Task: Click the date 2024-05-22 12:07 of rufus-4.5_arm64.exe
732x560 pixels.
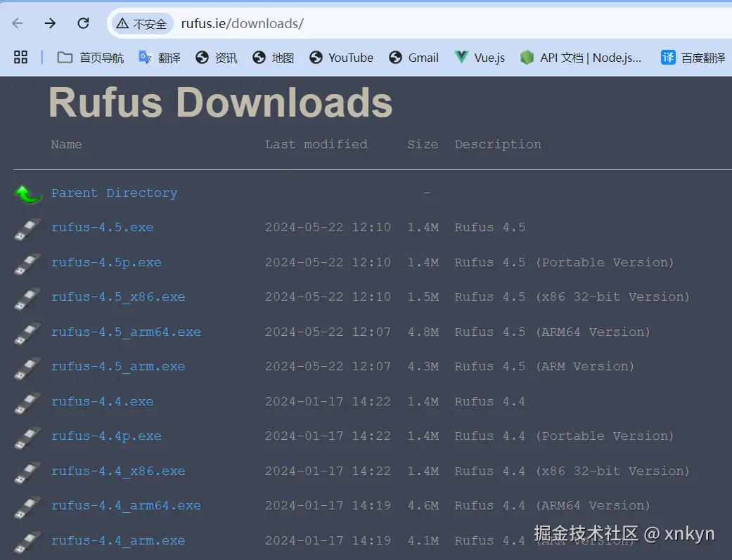Action: tap(328, 332)
